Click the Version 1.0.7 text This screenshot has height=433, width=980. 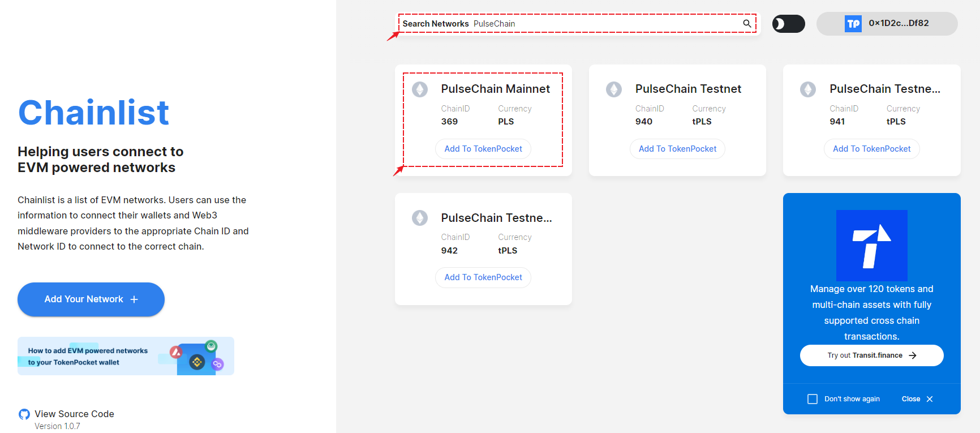[x=57, y=426]
